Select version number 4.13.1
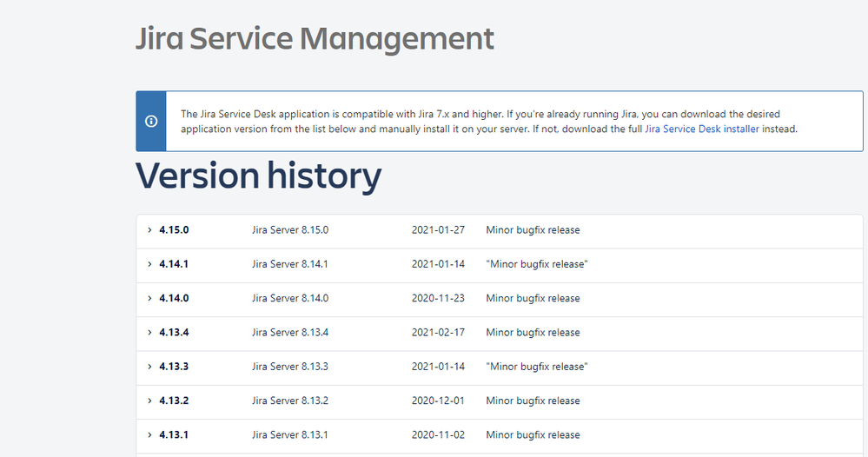The width and height of the screenshot is (868, 457). coord(174,435)
